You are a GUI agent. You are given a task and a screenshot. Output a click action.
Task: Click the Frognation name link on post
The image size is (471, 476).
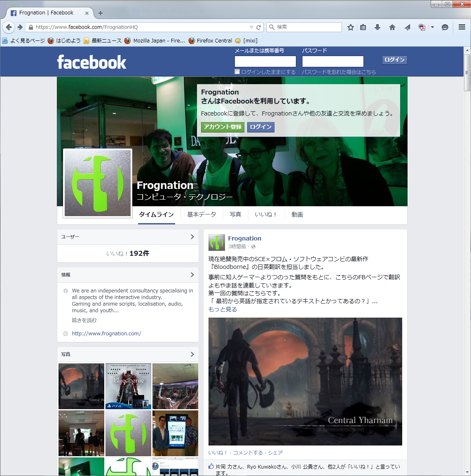click(244, 238)
